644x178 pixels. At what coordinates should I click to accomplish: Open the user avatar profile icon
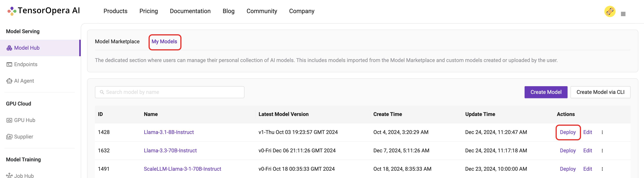pos(610,11)
